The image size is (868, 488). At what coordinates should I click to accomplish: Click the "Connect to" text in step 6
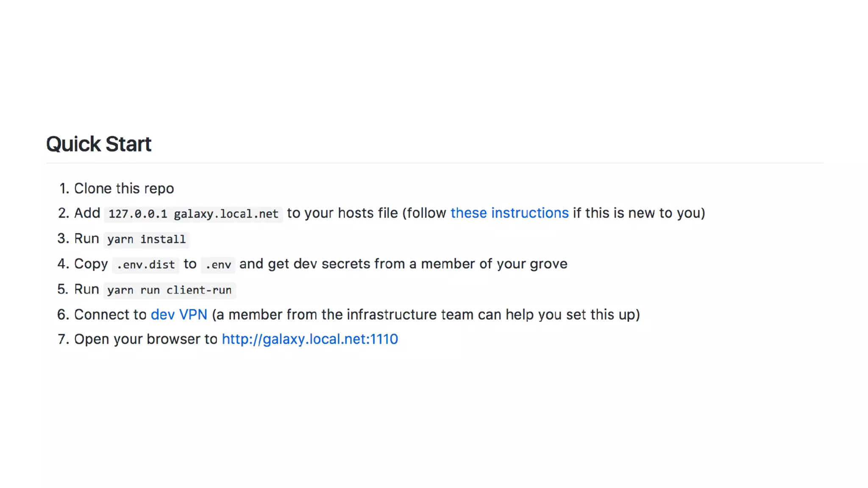(x=110, y=315)
